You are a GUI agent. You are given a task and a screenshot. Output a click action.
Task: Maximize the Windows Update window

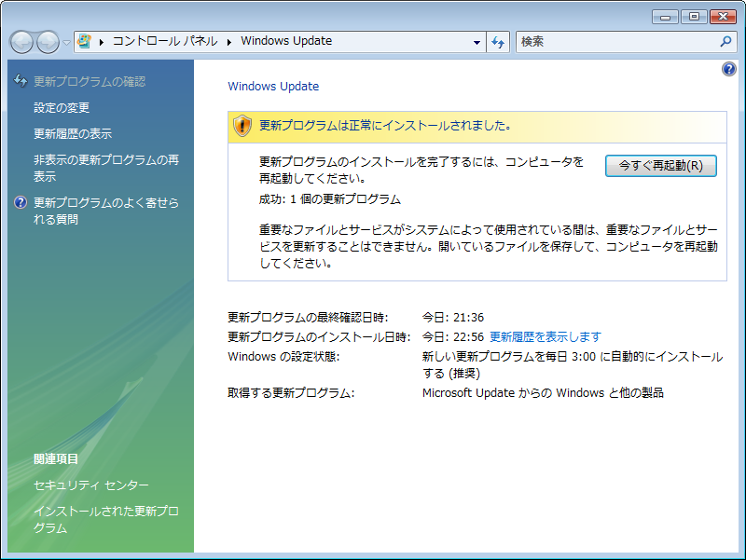coord(694,17)
